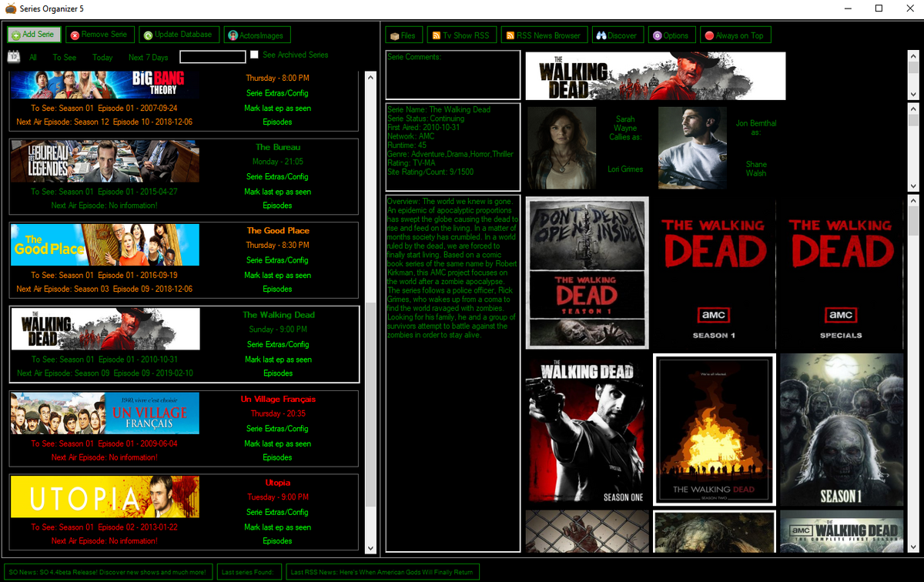Select the To See filter
924x582 pixels.
[x=65, y=57]
